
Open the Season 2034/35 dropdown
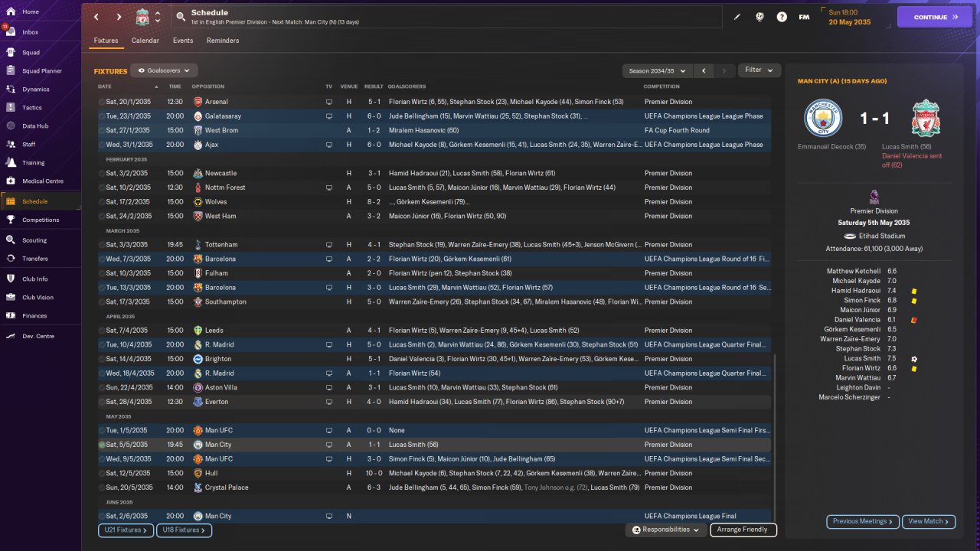(x=657, y=70)
